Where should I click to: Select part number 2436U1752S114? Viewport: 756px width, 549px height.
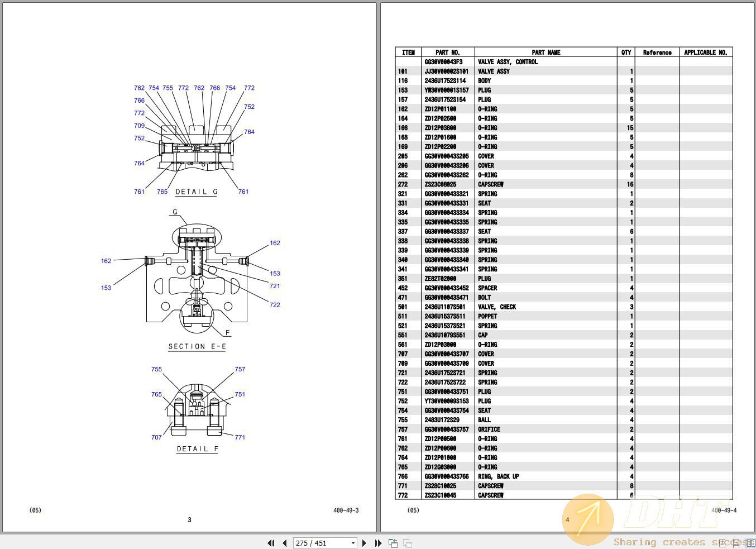pos(445,81)
